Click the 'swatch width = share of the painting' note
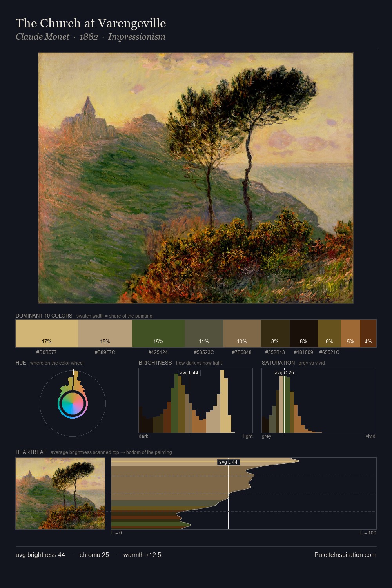Image resolution: width=392 pixels, height=588 pixels. (x=114, y=316)
